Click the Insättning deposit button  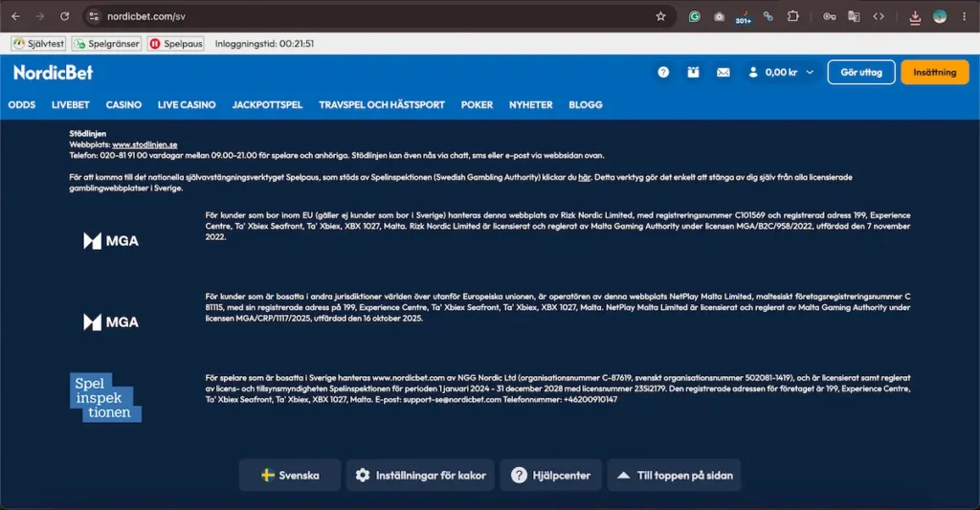(x=934, y=73)
